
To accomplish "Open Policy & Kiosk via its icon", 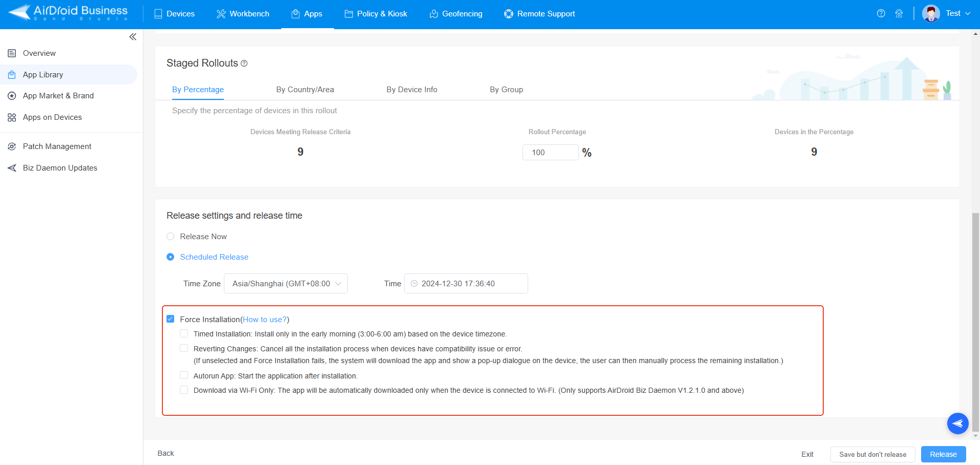I will click(348, 14).
